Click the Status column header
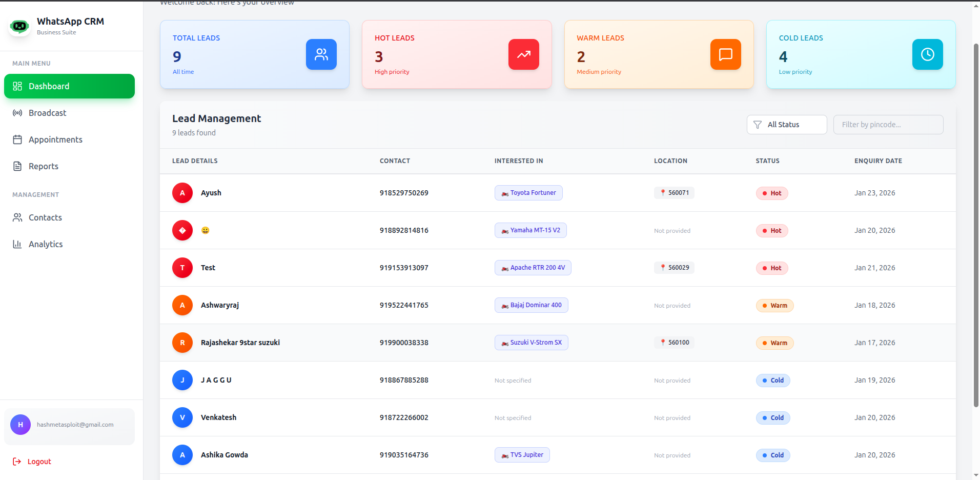The image size is (980, 480). pos(767,161)
